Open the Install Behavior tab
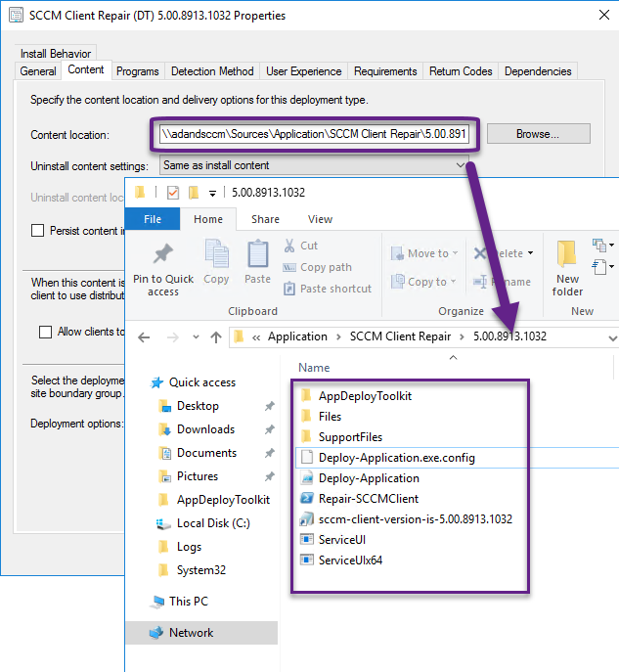Screen dimensions: 619x672 point(56,53)
